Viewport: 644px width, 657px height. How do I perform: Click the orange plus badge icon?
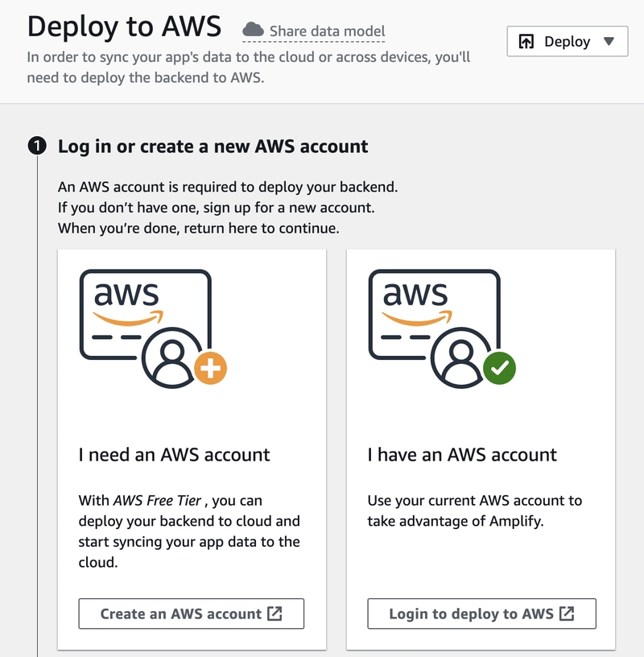click(211, 370)
